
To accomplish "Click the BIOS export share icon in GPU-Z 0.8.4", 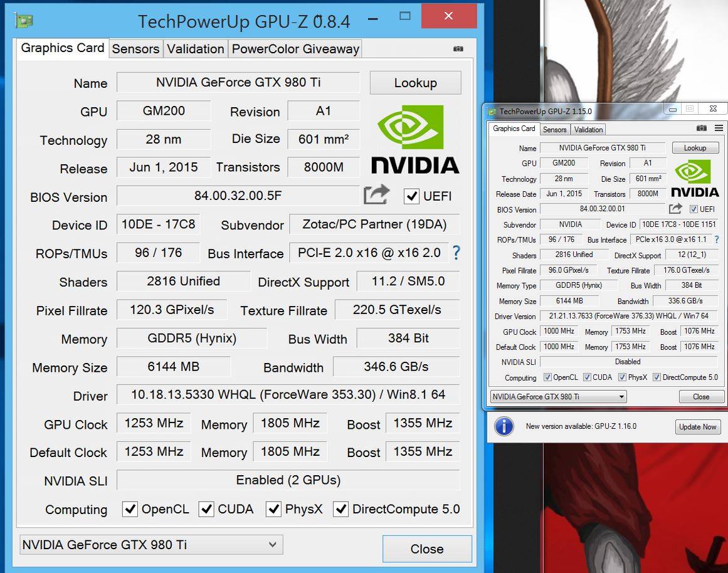I will click(x=376, y=195).
